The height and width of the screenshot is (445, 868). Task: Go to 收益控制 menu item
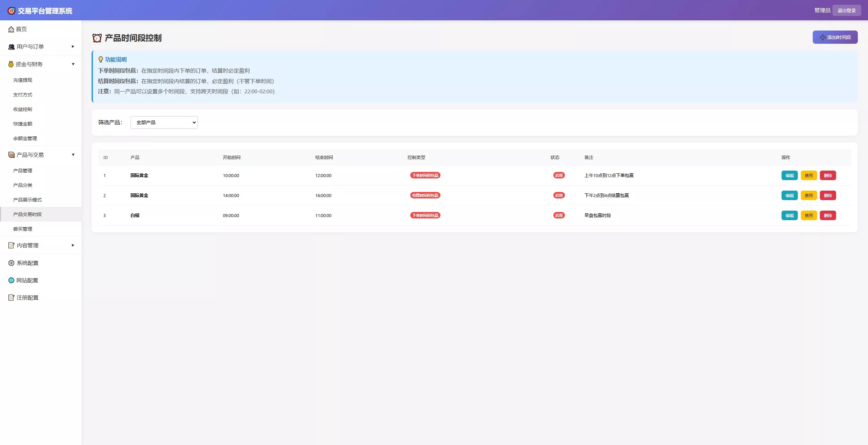coord(23,109)
